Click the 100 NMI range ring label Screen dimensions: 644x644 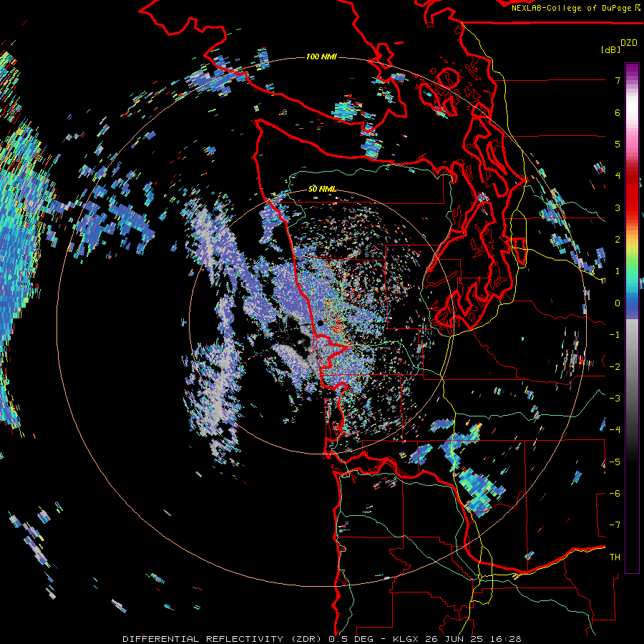tap(321, 57)
